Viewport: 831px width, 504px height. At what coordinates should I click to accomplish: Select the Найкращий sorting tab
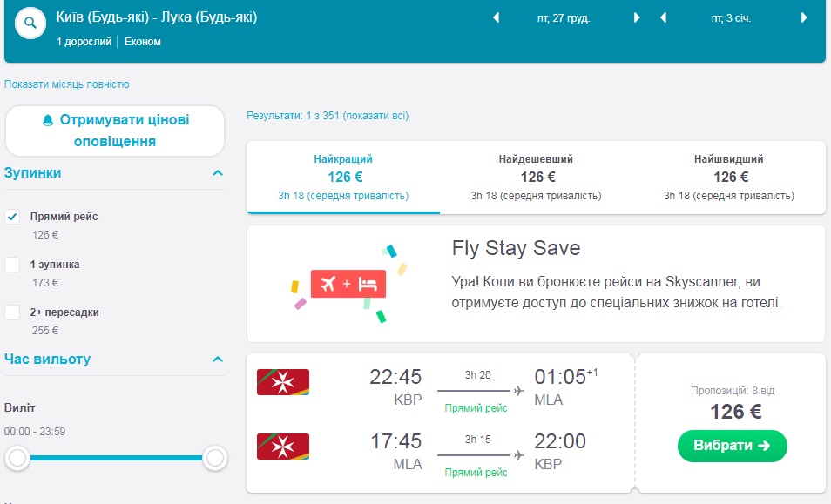click(343, 177)
